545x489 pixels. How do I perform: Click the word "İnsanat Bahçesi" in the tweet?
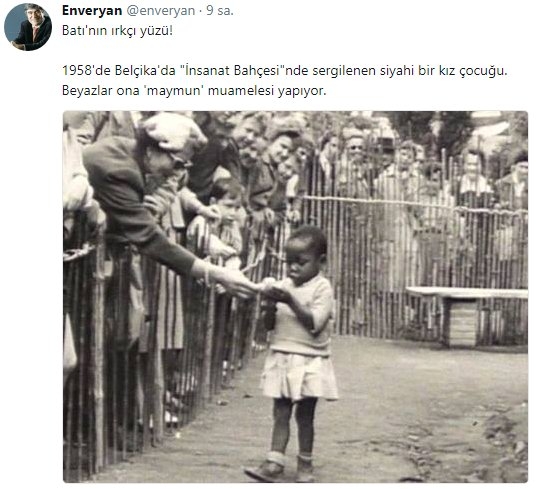click(x=232, y=71)
